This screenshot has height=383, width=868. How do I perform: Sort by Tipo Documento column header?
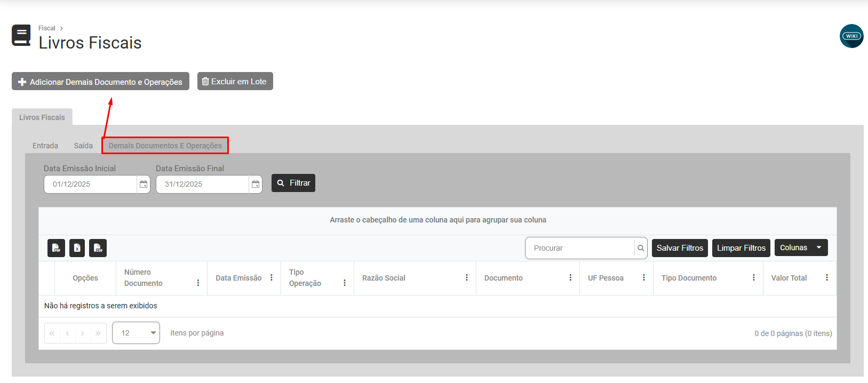tap(689, 278)
